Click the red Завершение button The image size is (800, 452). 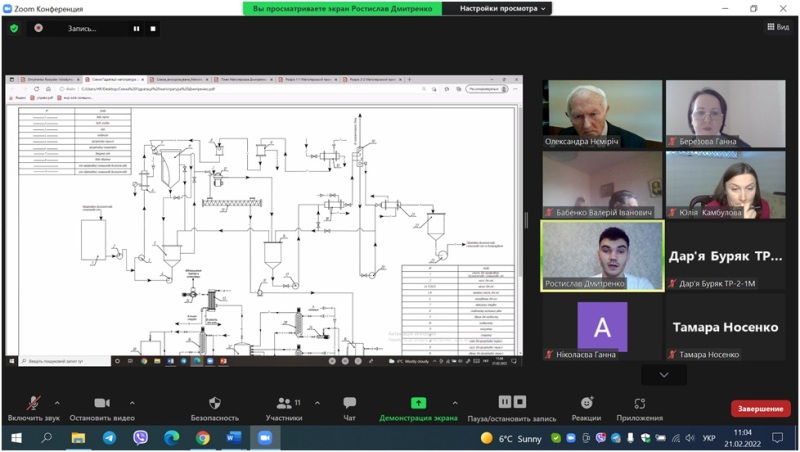tap(760, 409)
